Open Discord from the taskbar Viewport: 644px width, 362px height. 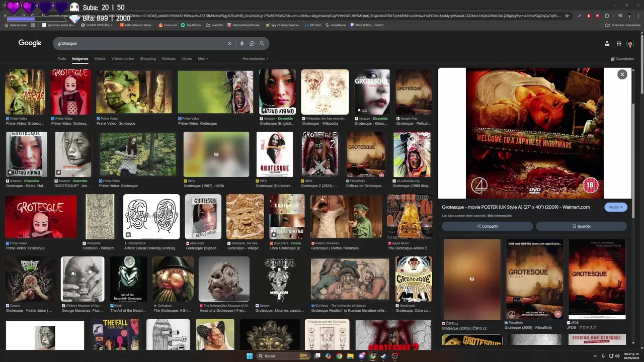click(361, 356)
